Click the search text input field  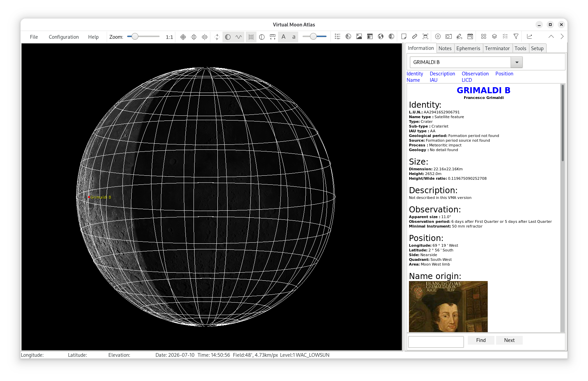click(x=436, y=342)
